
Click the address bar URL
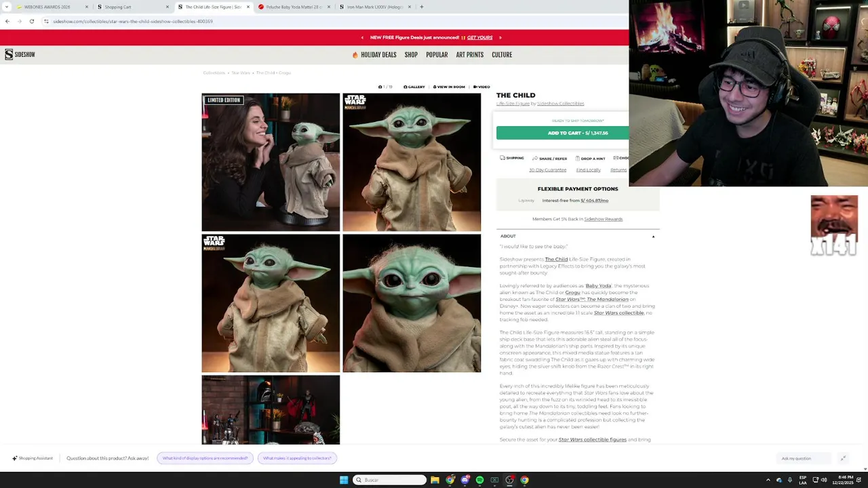[x=133, y=21]
